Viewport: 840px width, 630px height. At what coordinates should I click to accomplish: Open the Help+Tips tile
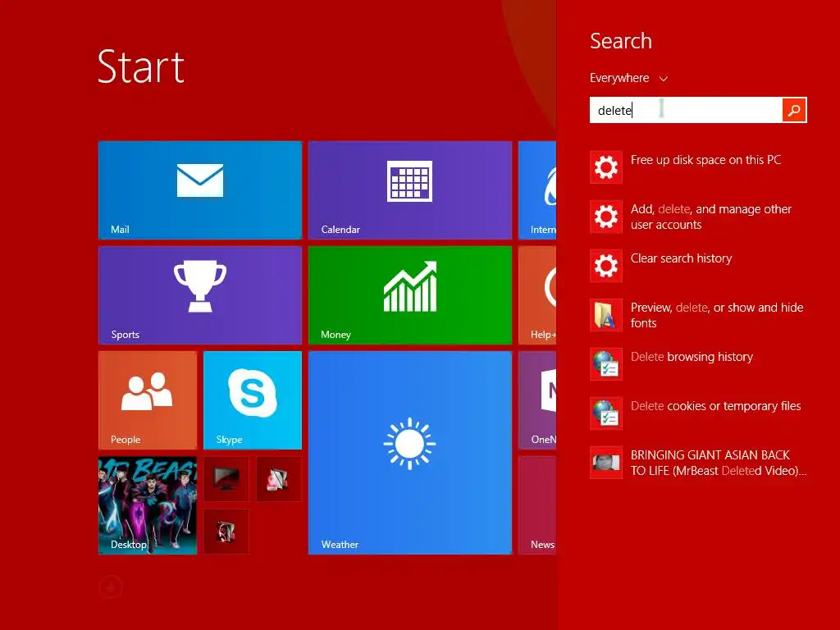click(x=537, y=295)
